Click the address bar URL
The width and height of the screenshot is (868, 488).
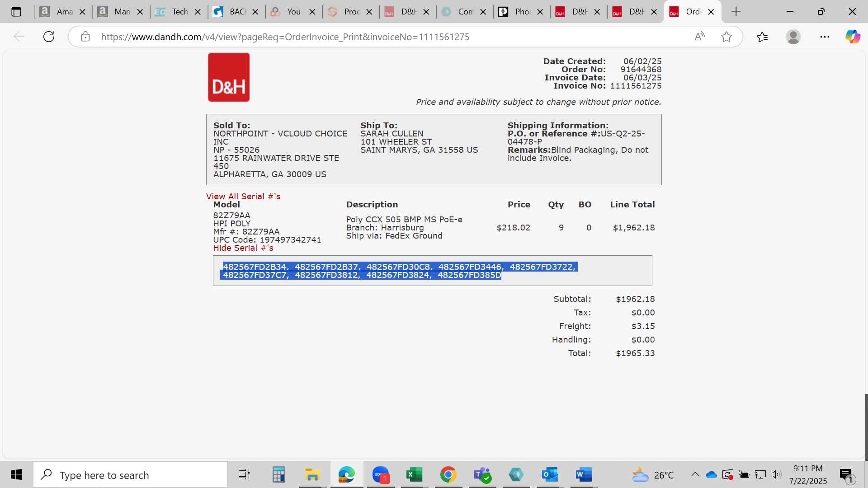click(285, 37)
